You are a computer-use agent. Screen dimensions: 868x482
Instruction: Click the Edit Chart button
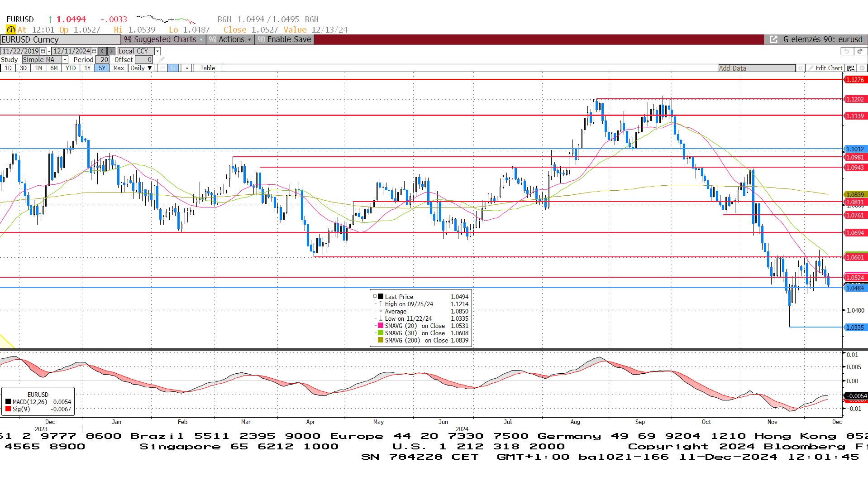click(x=825, y=68)
